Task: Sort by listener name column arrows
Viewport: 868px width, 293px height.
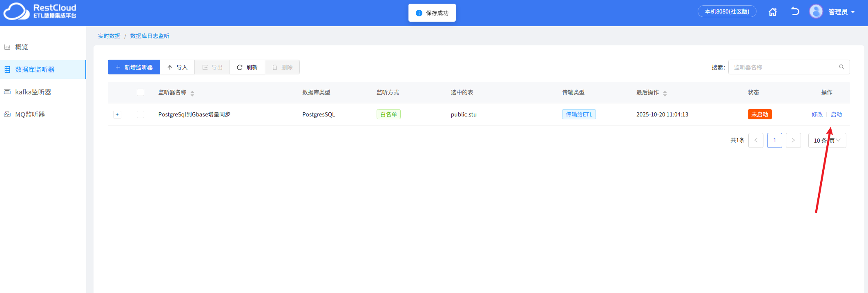Action: pos(192,93)
